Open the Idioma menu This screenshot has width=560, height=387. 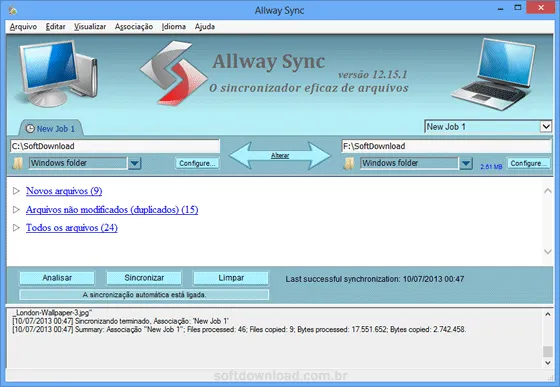point(174,27)
